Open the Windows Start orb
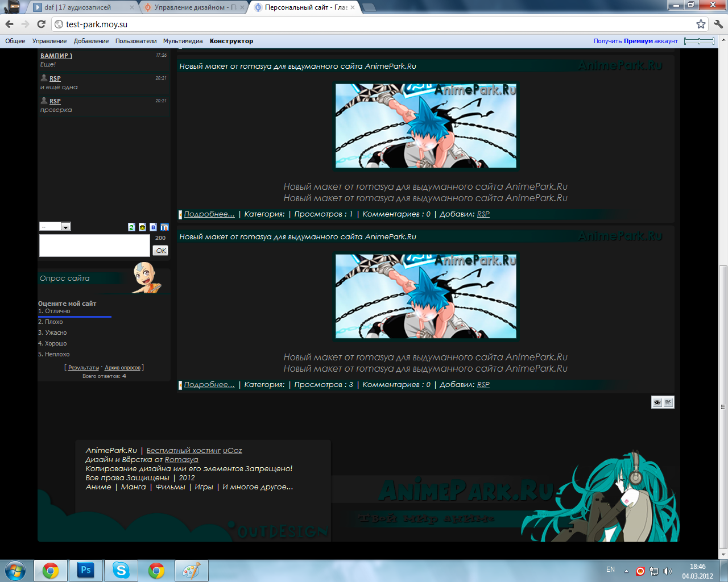 pos(15,570)
